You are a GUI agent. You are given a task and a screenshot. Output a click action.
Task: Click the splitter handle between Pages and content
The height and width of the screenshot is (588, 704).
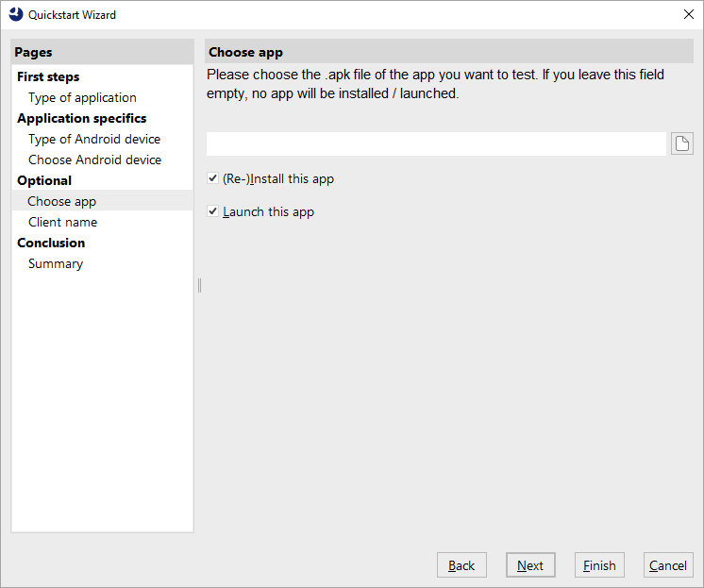click(199, 285)
